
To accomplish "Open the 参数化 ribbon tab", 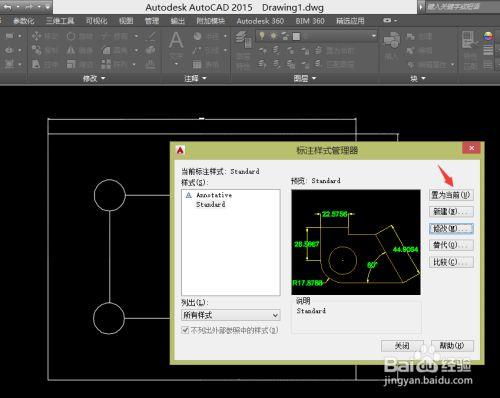I will 23,21.
